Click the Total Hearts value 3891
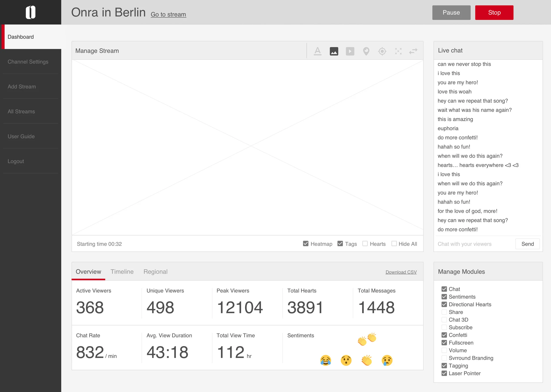This screenshot has width=551, height=392. (305, 307)
